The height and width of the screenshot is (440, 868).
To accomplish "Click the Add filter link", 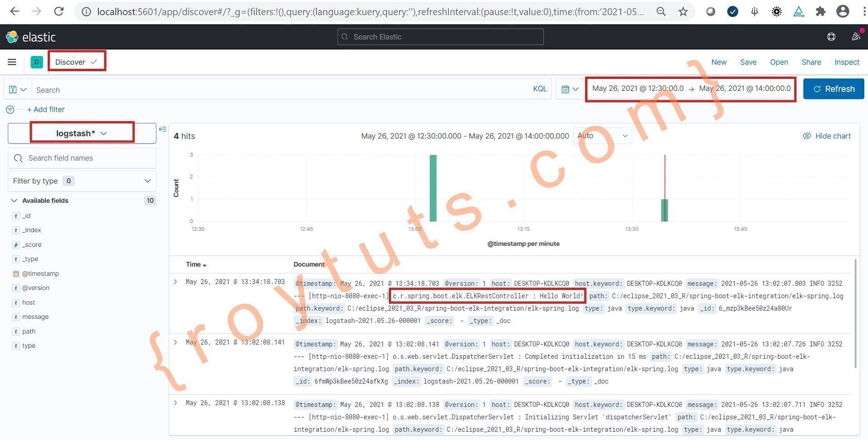I will (x=46, y=109).
